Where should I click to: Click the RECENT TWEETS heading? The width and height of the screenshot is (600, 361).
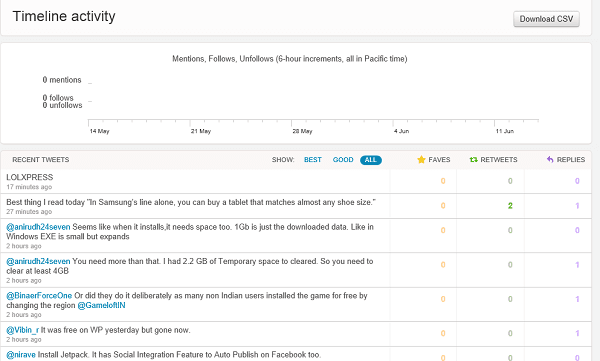click(41, 160)
